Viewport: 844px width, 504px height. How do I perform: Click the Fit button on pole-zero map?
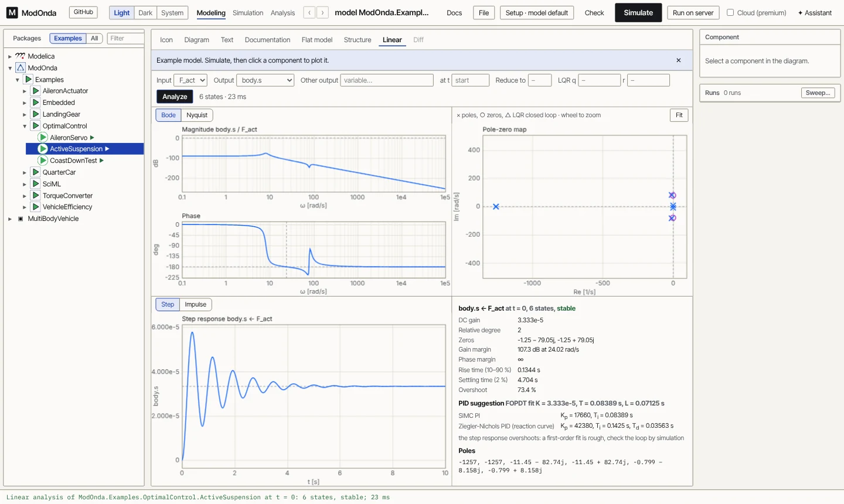pos(679,115)
